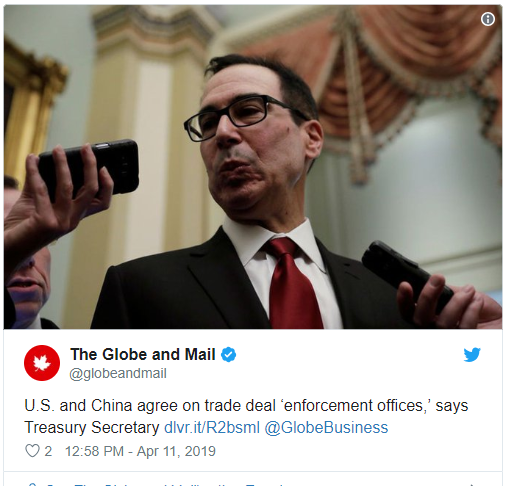The height and width of the screenshot is (486, 507).
Task: Click the tweet's photo of the man in glasses
Action: coord(253,167)
